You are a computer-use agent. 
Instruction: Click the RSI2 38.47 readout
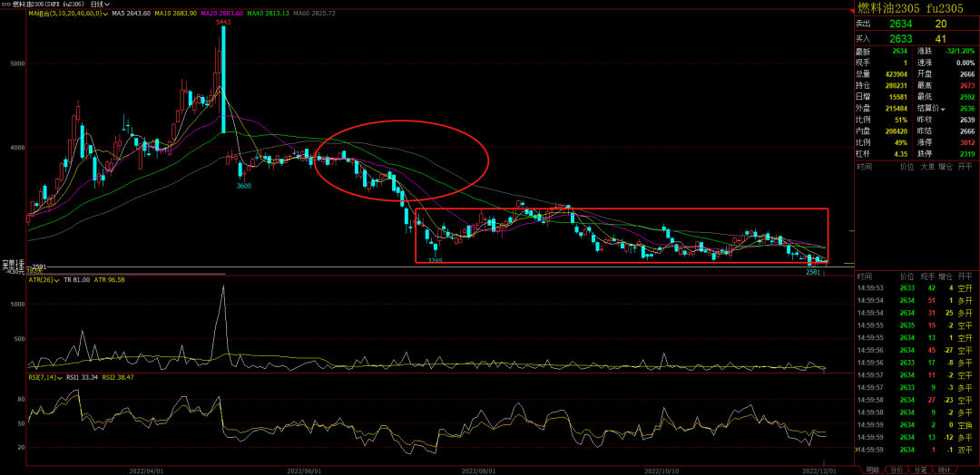118,377
